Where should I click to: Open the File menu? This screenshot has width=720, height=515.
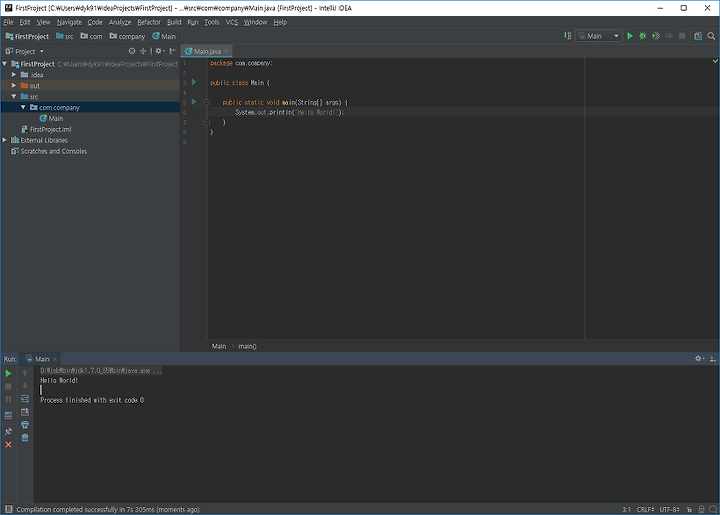coord(8,22)
